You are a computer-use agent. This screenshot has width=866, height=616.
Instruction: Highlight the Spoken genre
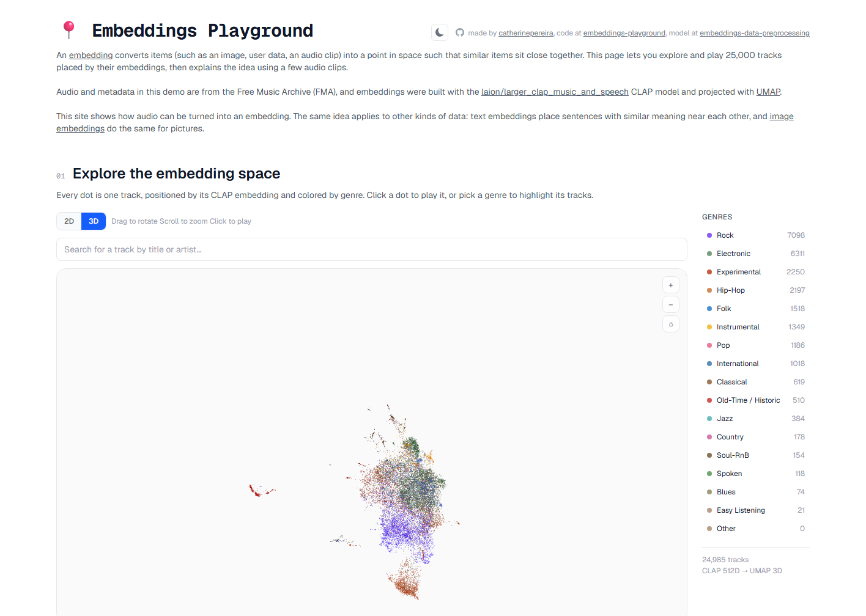(x=756, y=474)
